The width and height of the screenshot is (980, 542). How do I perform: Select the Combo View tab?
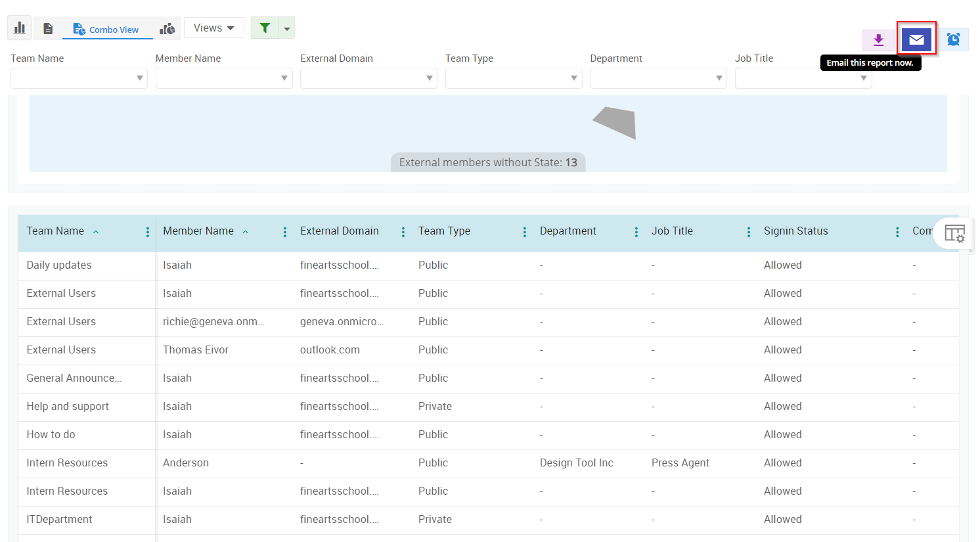pos(106,30)
